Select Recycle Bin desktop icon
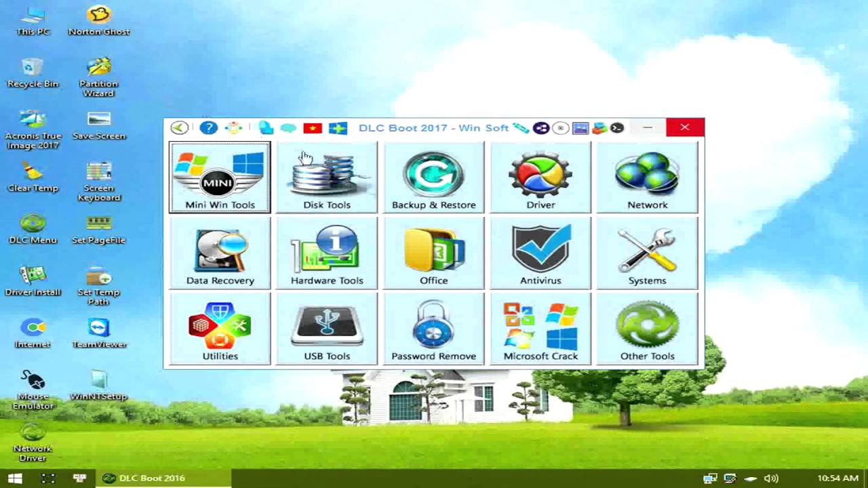Image resolution: width=868 pixels, height=488 pixels. click(x=33, y=73)
